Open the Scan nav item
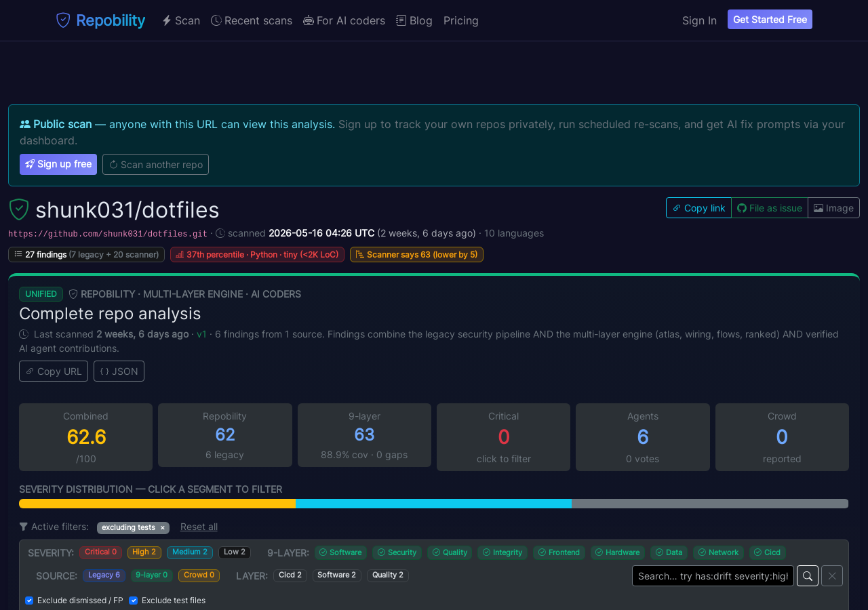This screenshot has width=868, height=610. (181, 20)
